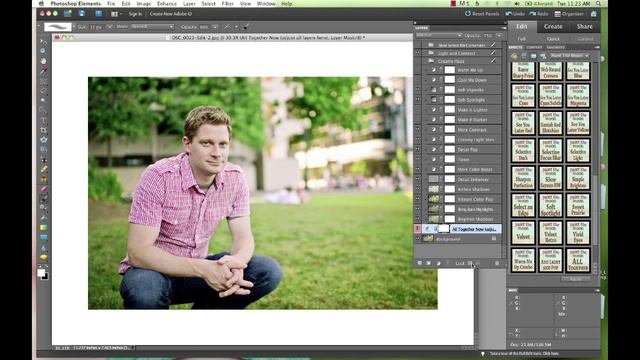The width and height of the screenshot is (640, 360).
Task: Click the Delete Layer trash icon
Action: (x=497, y=263)
